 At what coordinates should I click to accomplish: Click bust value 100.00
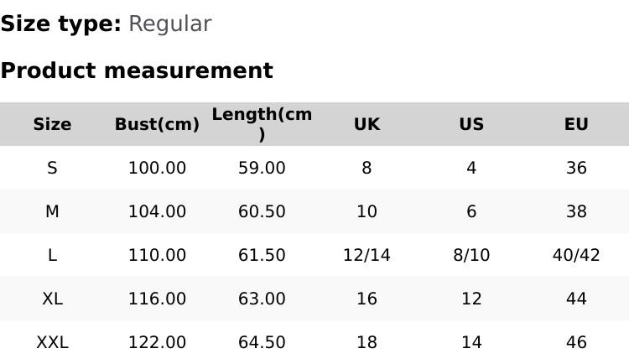[157, 168]
